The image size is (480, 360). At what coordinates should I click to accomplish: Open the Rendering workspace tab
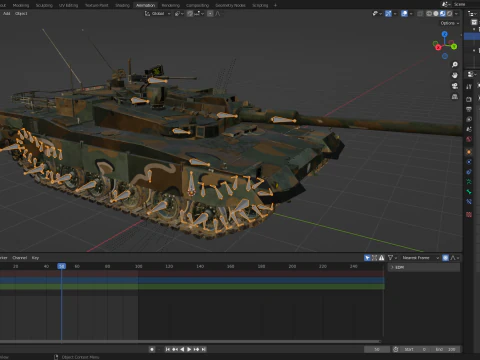pyautogui.click(x=171, y=5)
